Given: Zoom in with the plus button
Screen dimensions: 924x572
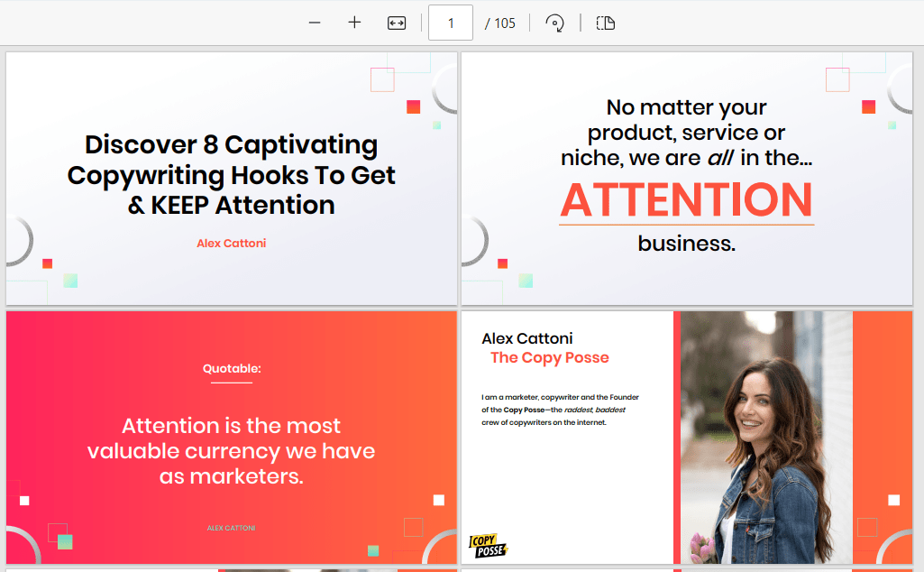Looking at the screenshot, I should (x=354, y=23).
